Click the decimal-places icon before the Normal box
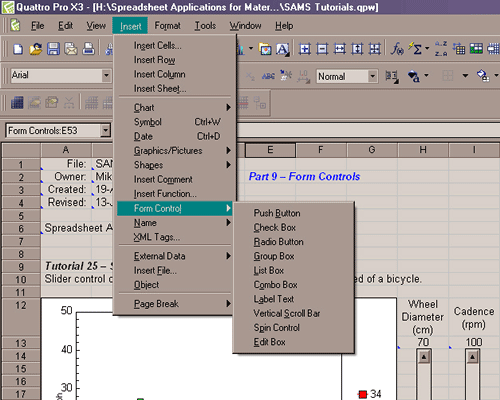 point(303,76)
